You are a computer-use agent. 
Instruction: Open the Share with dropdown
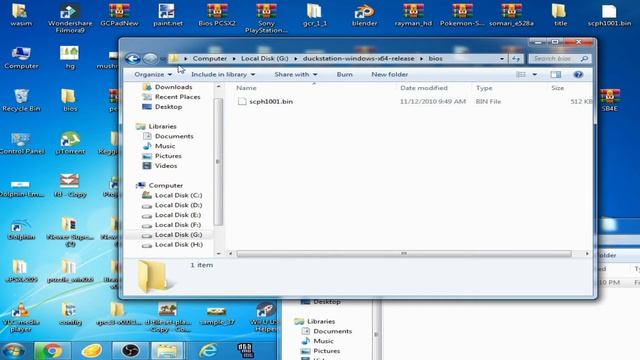(x=296, y=75)
